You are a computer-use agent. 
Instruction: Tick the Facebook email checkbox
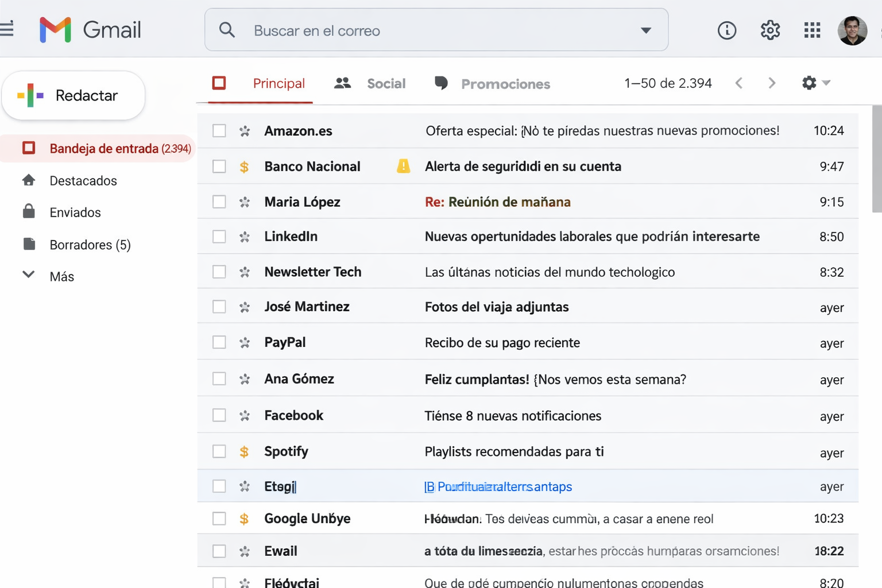tap(219, 415)
